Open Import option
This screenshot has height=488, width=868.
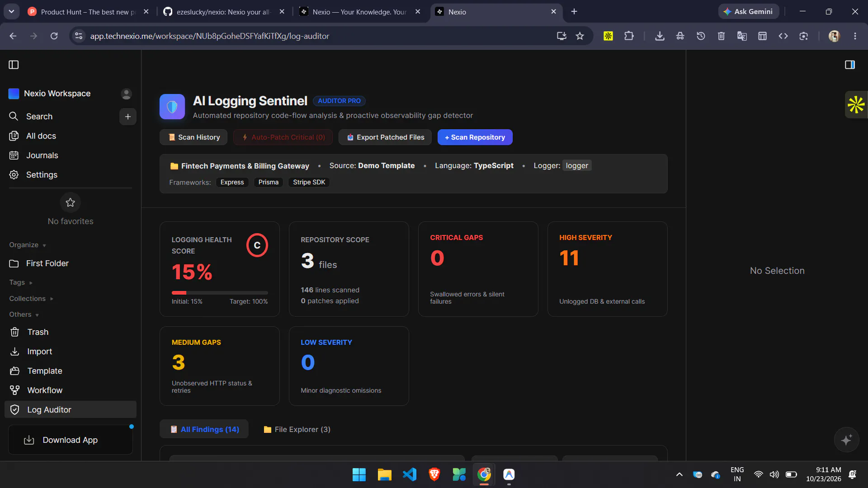point(39,352)
